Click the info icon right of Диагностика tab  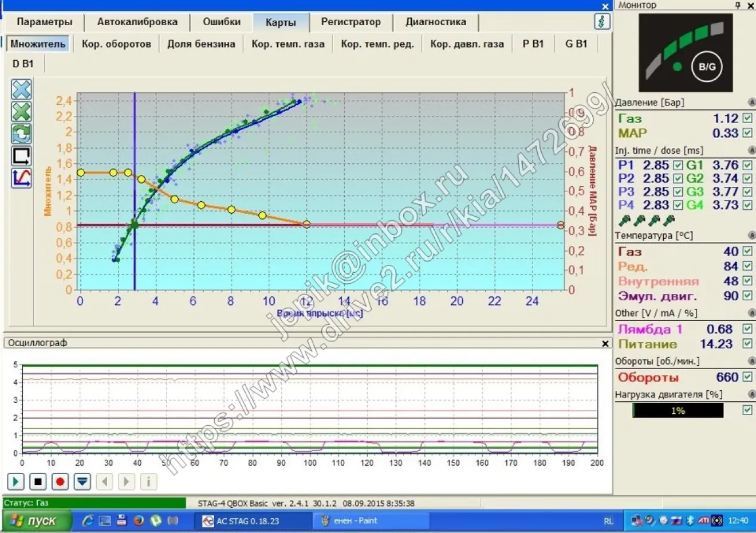coord(601,22)
